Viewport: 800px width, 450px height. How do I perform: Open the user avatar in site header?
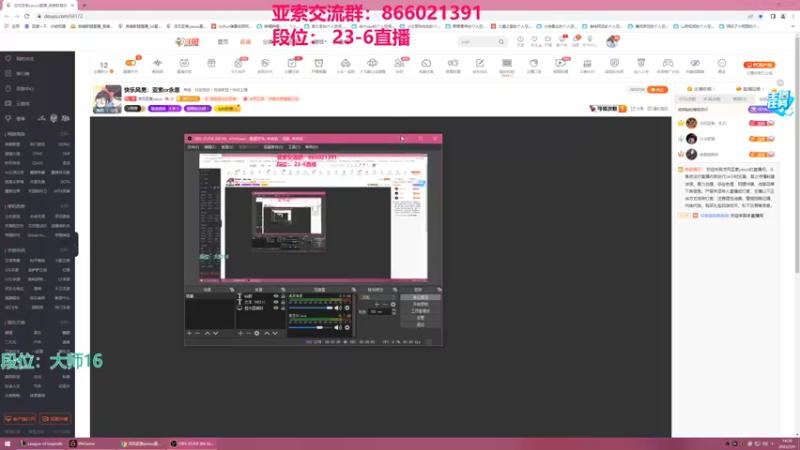point(612,42)
